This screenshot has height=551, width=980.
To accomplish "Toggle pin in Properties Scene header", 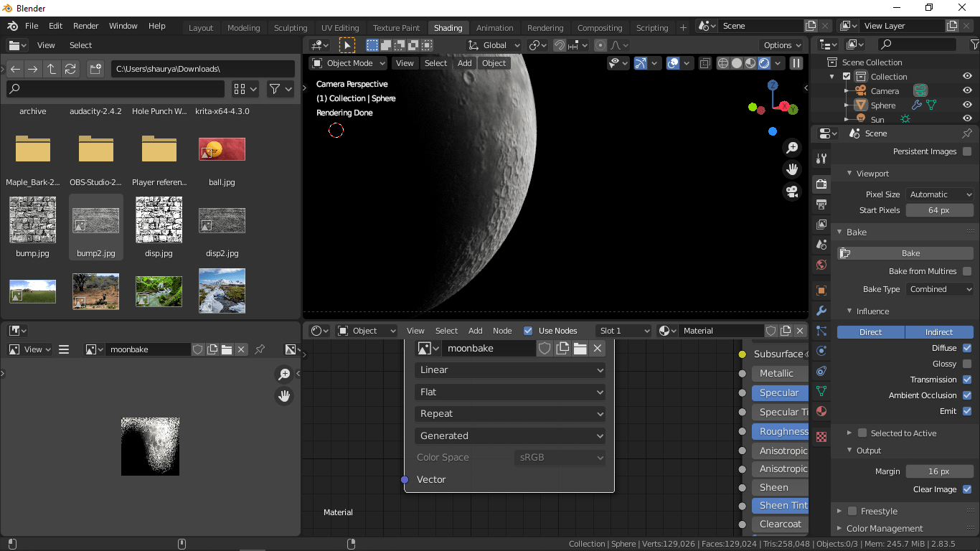I will pyautogui.click(x=967, y=133).
